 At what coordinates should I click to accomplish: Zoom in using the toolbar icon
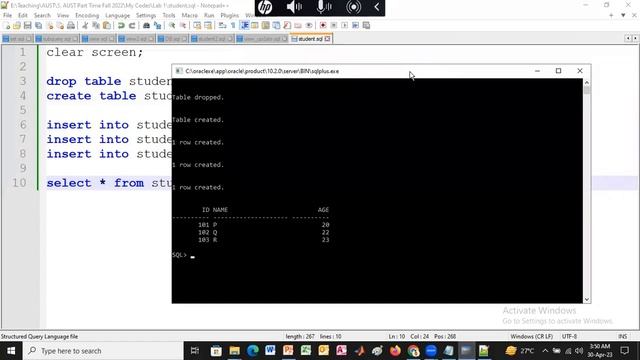[x=171, y=25]
